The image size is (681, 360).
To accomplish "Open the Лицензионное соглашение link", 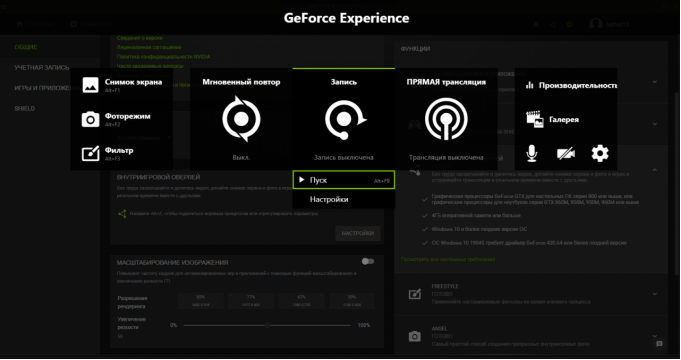I will [149, 47].
